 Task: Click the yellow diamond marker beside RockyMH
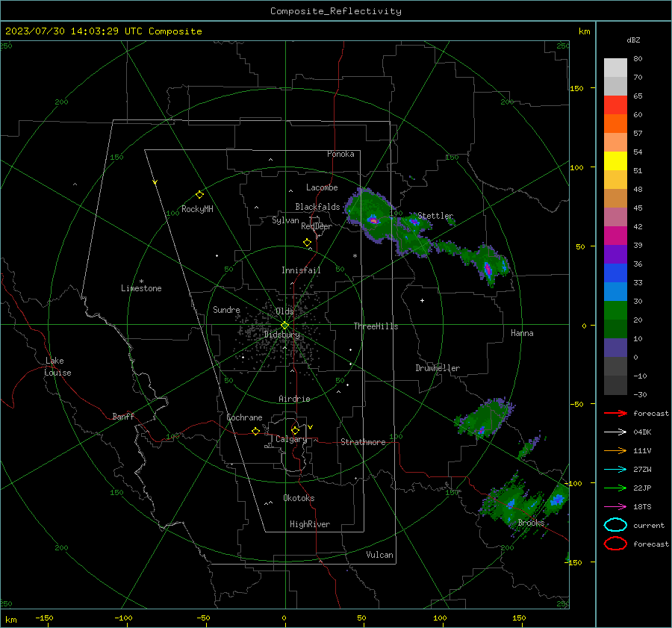tap(199, 195)
